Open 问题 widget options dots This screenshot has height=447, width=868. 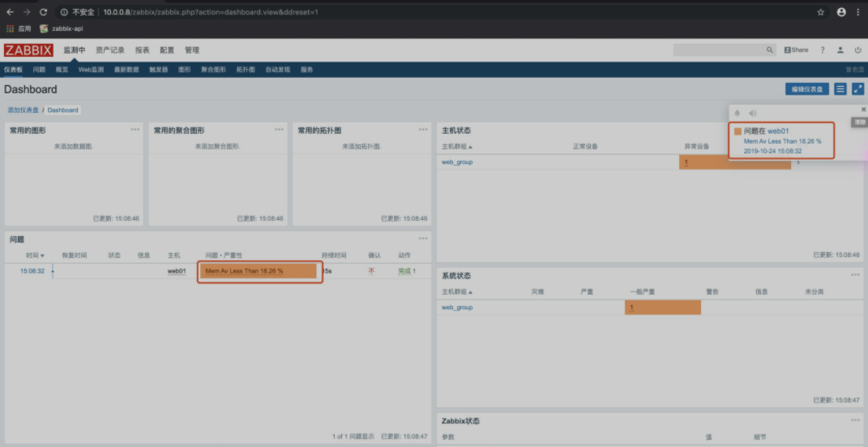pyautogui.click(x=423, y=239)
